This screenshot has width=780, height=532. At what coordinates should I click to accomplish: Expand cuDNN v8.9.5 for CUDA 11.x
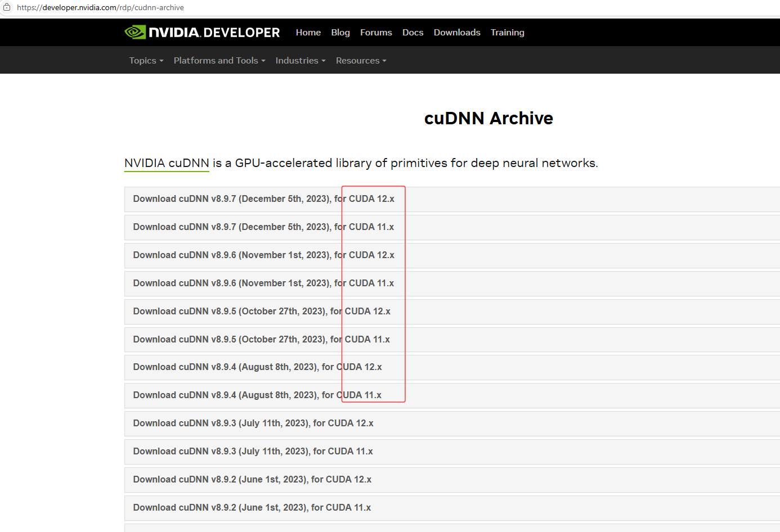pyautogui.click(x=452, y=340)
